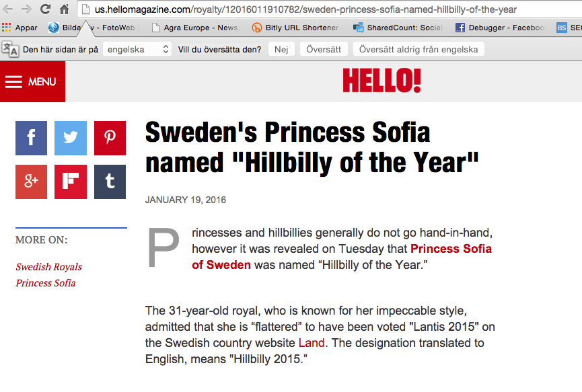Click the browser address bar URL
Viewport: 582px width, 392px height.
coord(303,9)
